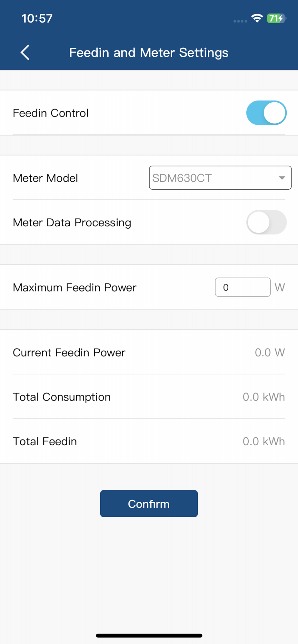This screenshot has height=644, width=298.
Task: Tap the cellular signal dots
Action: pyautogui.click(x=240, y=21)
